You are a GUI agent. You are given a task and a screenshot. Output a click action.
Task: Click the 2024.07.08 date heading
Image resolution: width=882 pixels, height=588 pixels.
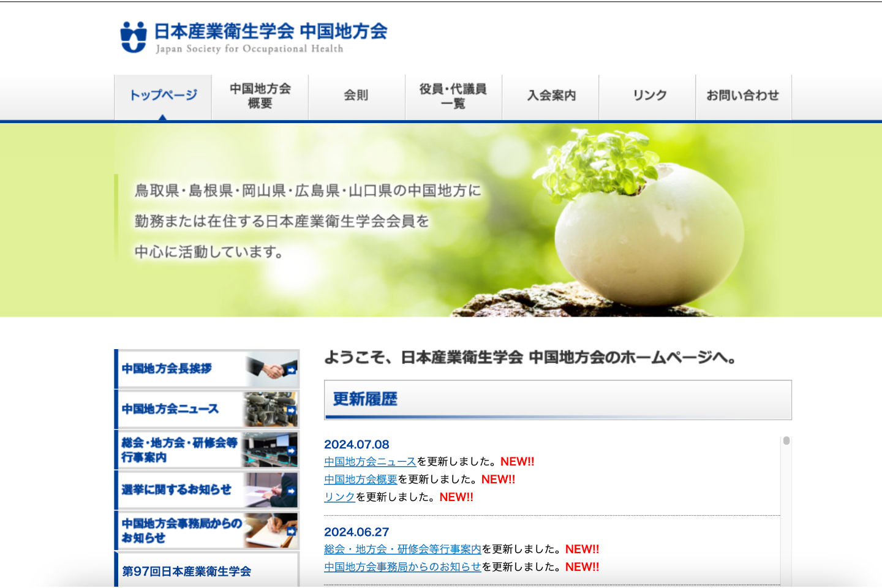(x=356, y=445)
